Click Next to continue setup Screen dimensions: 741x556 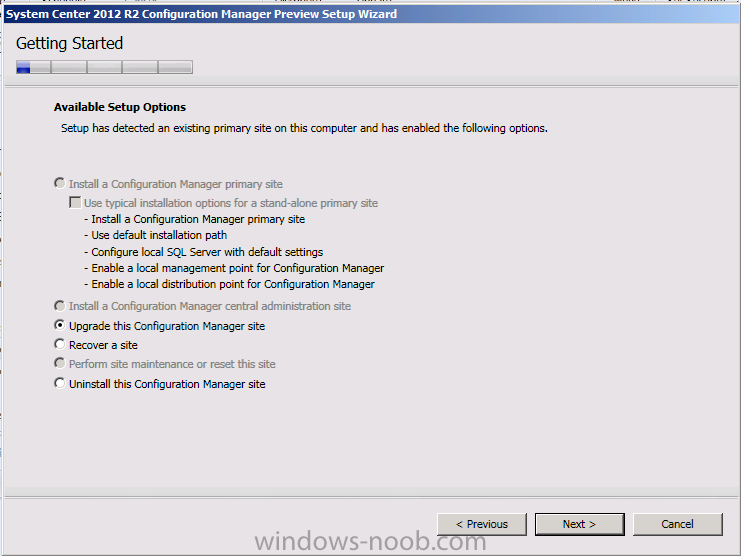point(579,524)
